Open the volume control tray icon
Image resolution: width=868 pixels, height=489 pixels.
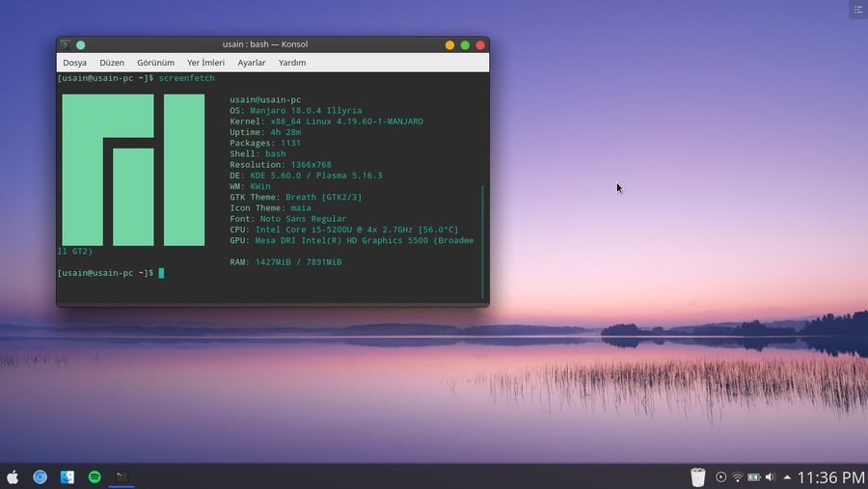770,477
